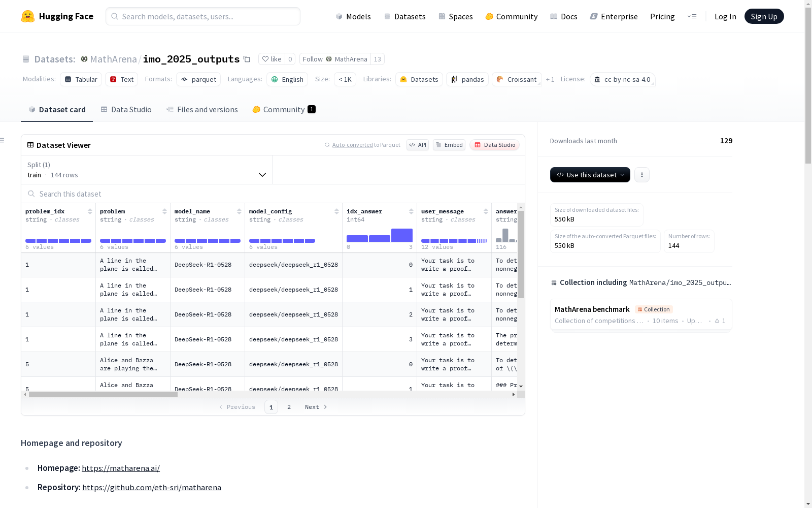Open the Use this dataset dropdown
Image resolution: width=812 pixels, height=508 pixels.
click(590, 175)
